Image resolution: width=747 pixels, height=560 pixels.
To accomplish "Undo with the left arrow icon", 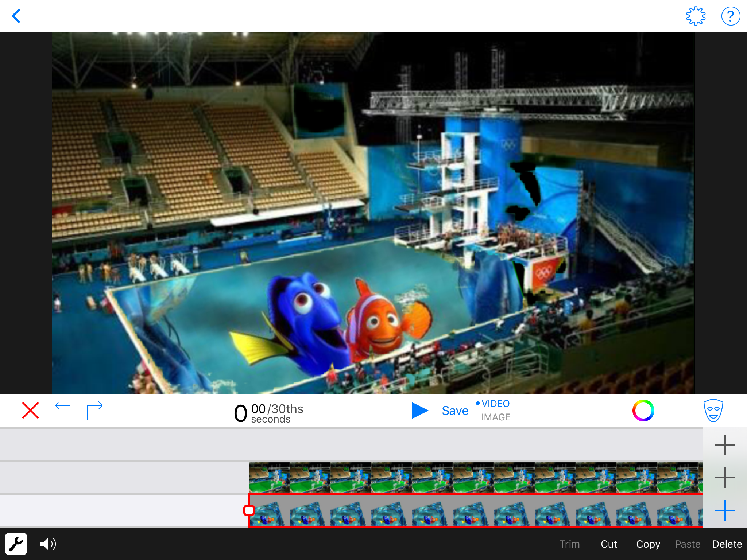I will point(63,411).
